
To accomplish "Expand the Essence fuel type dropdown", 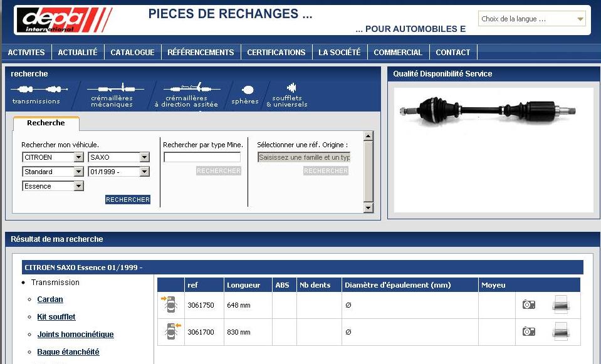I will point(78,186).
